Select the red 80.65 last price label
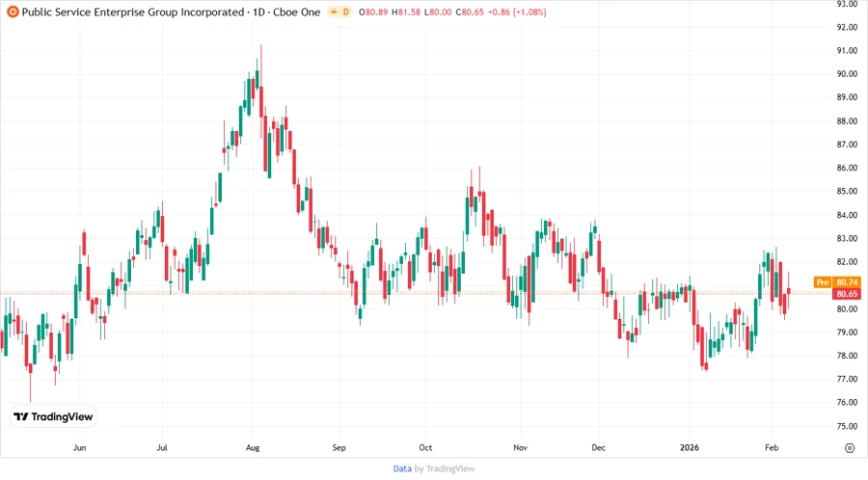The width and height of the screenshot is (868, 480). tap(847, 294)
